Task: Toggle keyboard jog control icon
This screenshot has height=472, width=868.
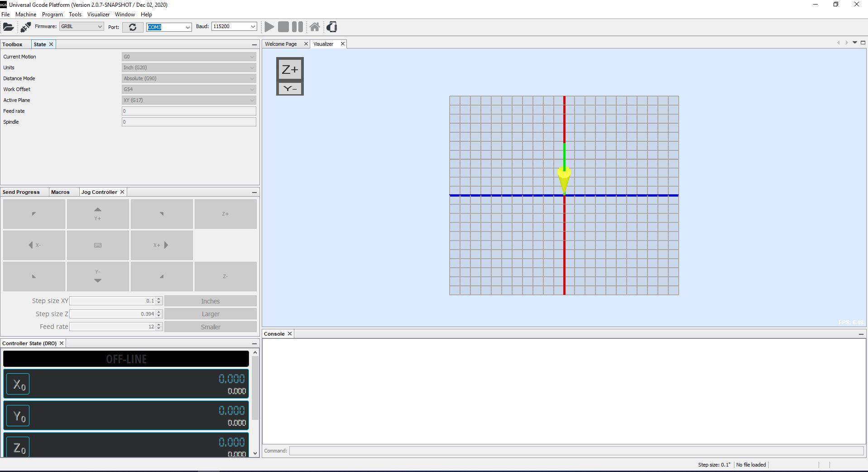Action: tap(98, 245)
